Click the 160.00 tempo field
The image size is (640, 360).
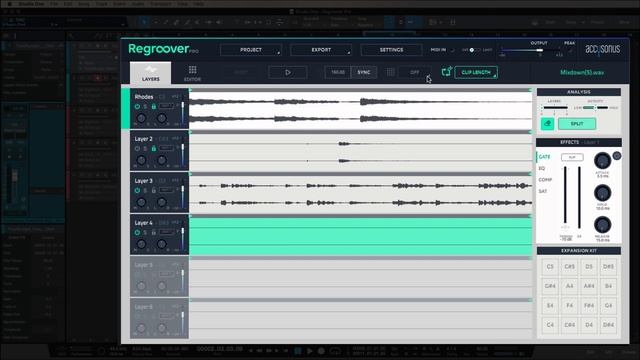[338, 72]
